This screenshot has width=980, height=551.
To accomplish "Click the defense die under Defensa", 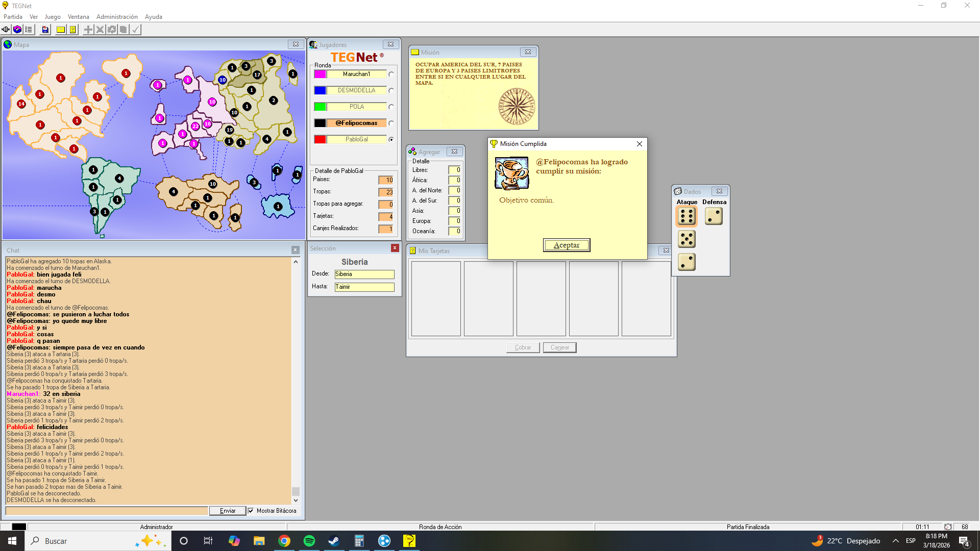I will [714, 216].
